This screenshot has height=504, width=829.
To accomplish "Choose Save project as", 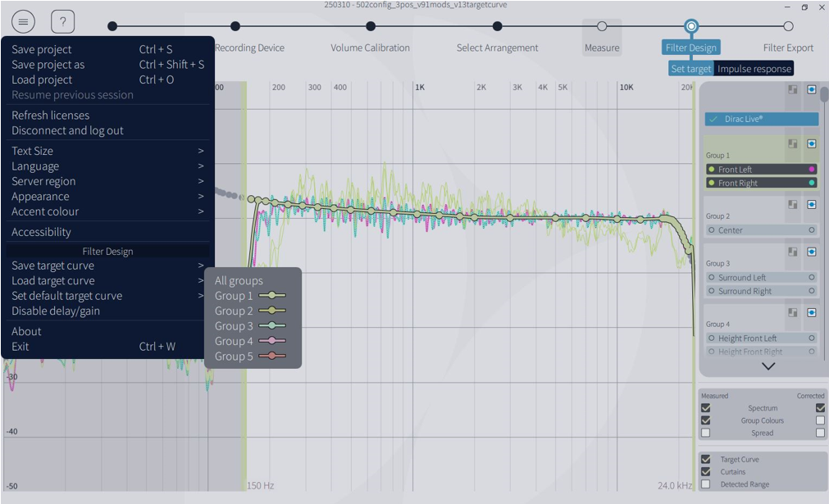I will tap(108, 65).
